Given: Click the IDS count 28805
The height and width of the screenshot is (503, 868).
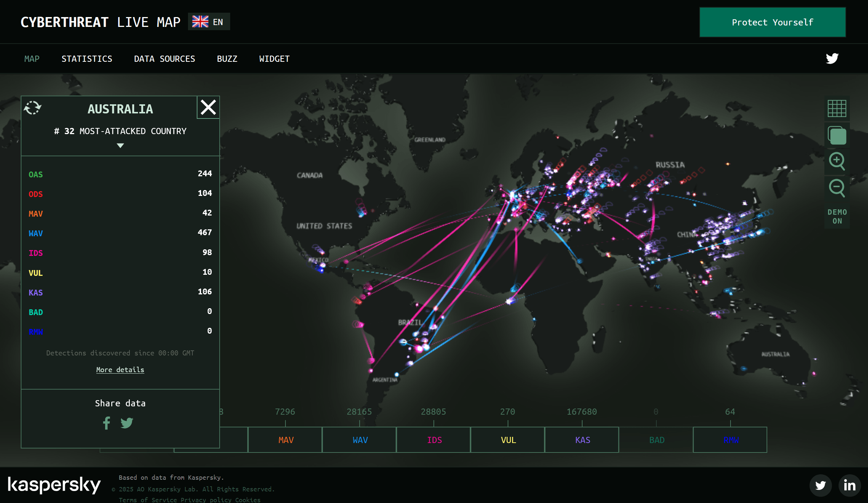Looking at the screenshot, I should (433, 412).
